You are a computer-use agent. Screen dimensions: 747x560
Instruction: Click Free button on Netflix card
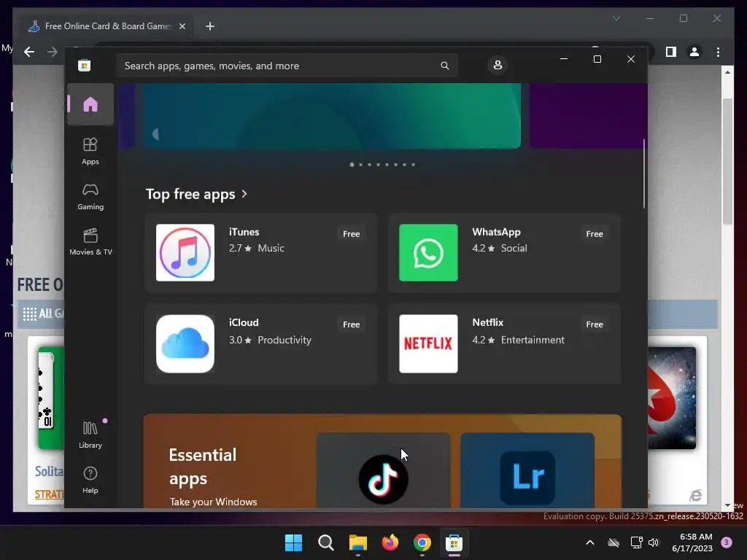pos(595,324)
